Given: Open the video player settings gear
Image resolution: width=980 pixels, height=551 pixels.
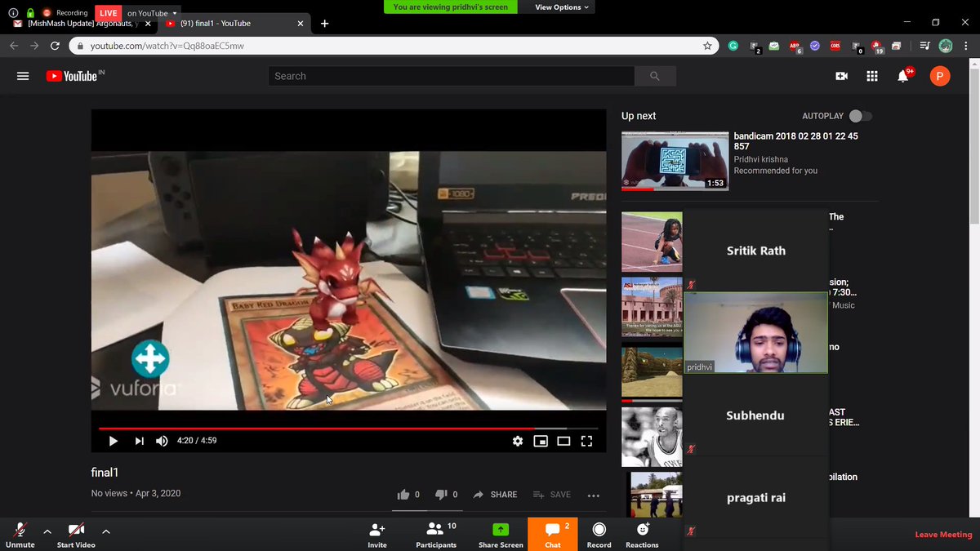Looking at the screenshot, I should coord(518,441).
